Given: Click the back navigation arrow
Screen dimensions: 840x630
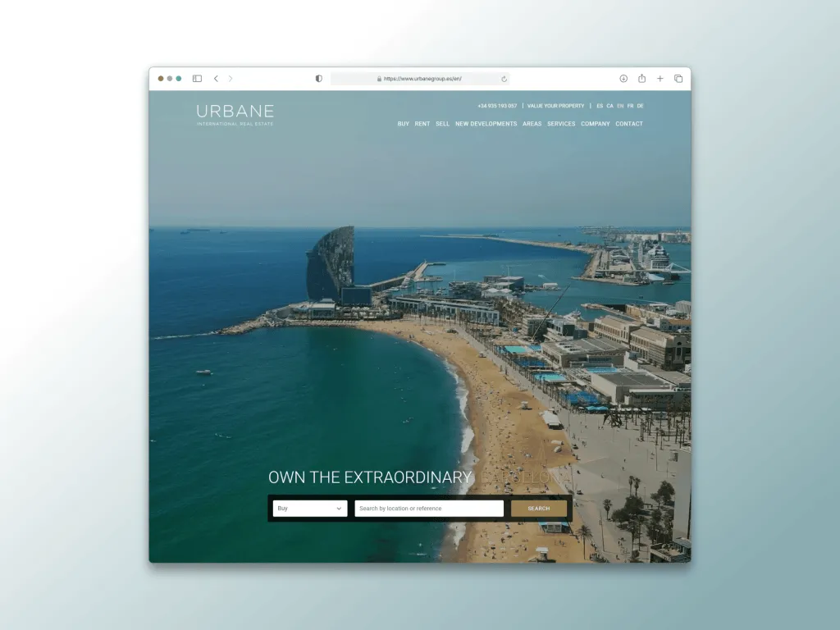Looking at the screenshot, I should (x=216, y=78).
